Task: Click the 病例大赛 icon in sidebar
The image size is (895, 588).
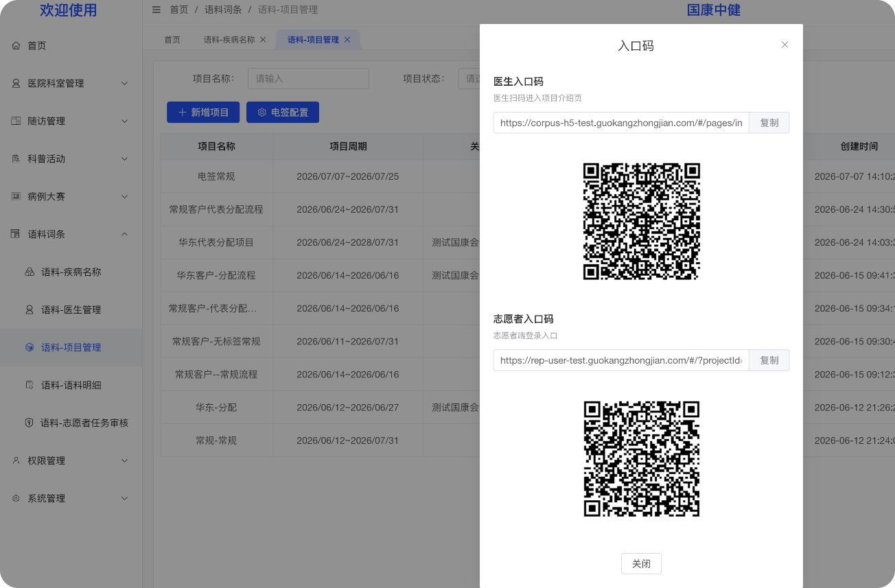Action: (x=16, y=196)
